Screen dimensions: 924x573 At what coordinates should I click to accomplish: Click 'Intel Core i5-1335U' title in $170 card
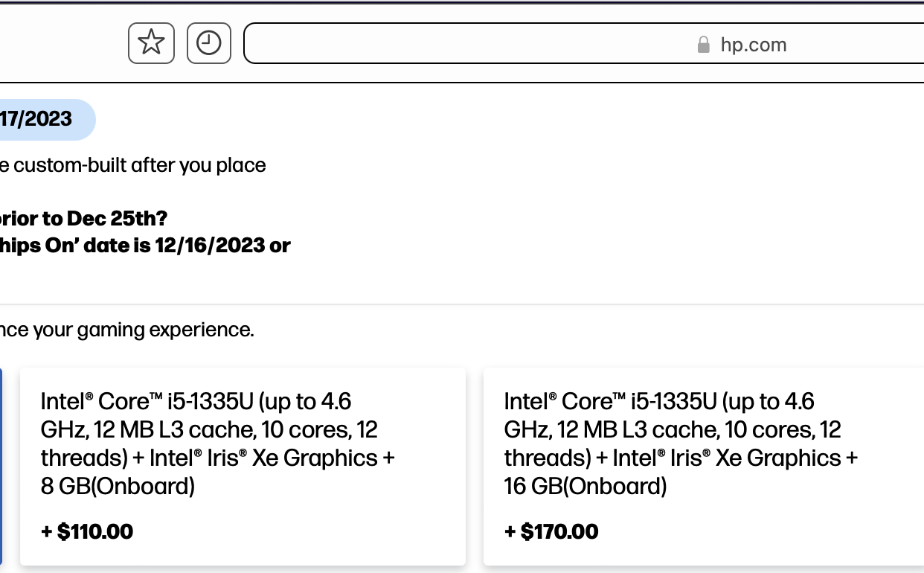pos(611,402)
